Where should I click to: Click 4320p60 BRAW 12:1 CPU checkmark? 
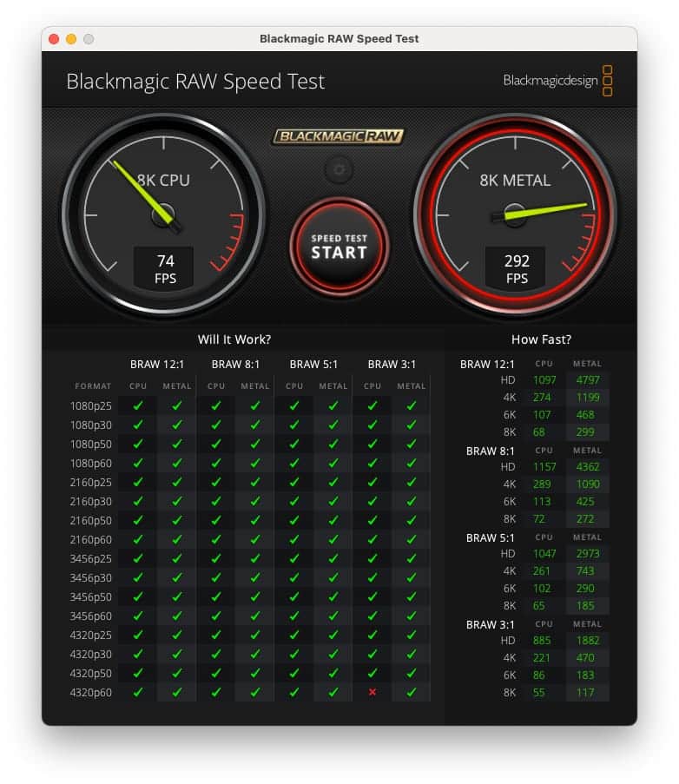click(138, 693)
